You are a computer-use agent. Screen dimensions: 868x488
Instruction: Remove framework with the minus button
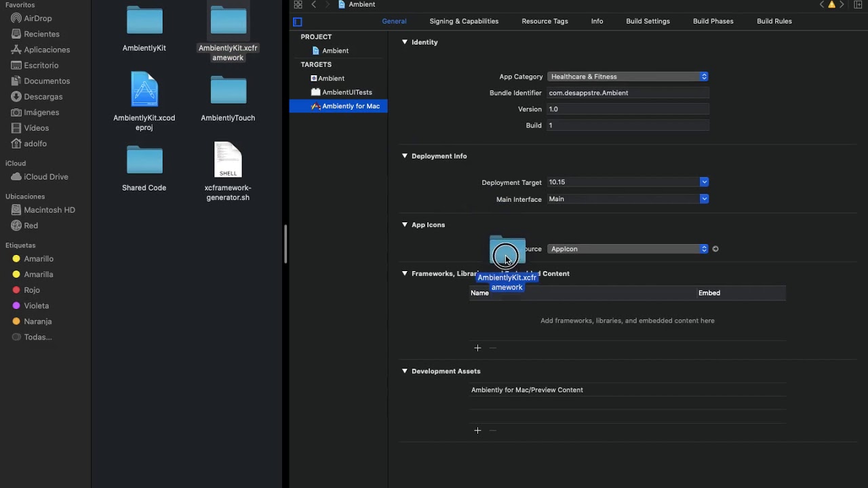(493, 348)
